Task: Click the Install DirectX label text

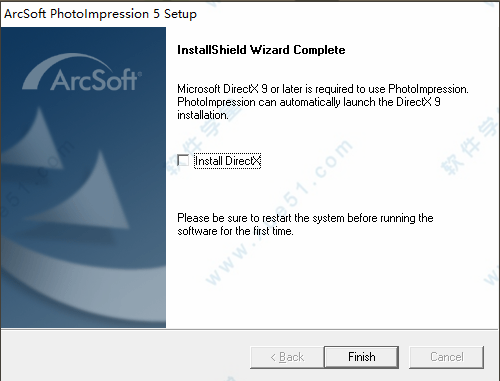Action: (x=227, y=161)
